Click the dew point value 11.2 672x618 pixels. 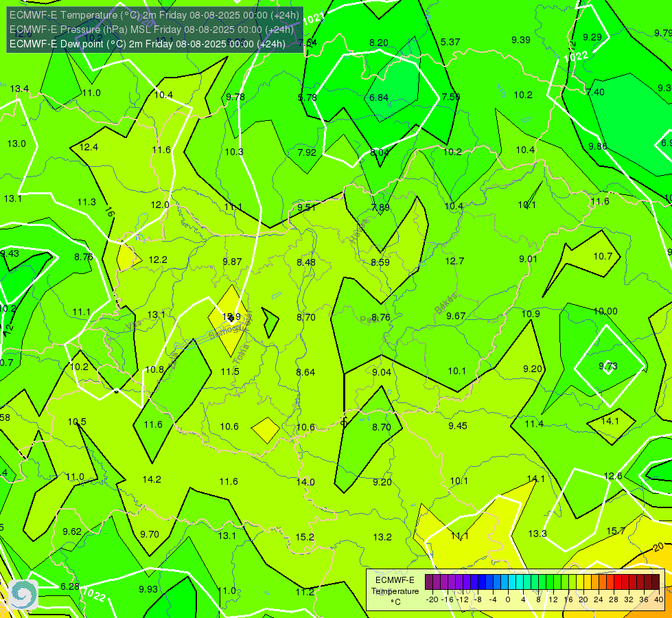point(305,592)
